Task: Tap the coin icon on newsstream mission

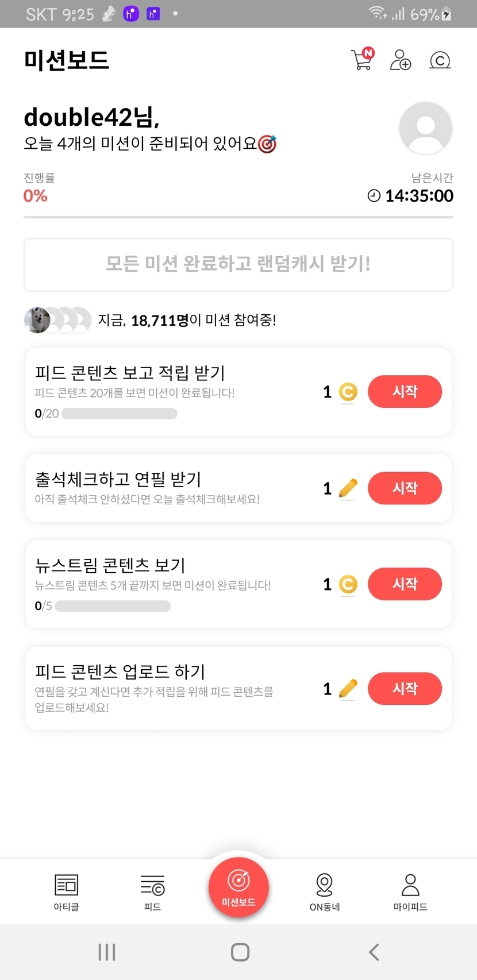Action: 348,584
